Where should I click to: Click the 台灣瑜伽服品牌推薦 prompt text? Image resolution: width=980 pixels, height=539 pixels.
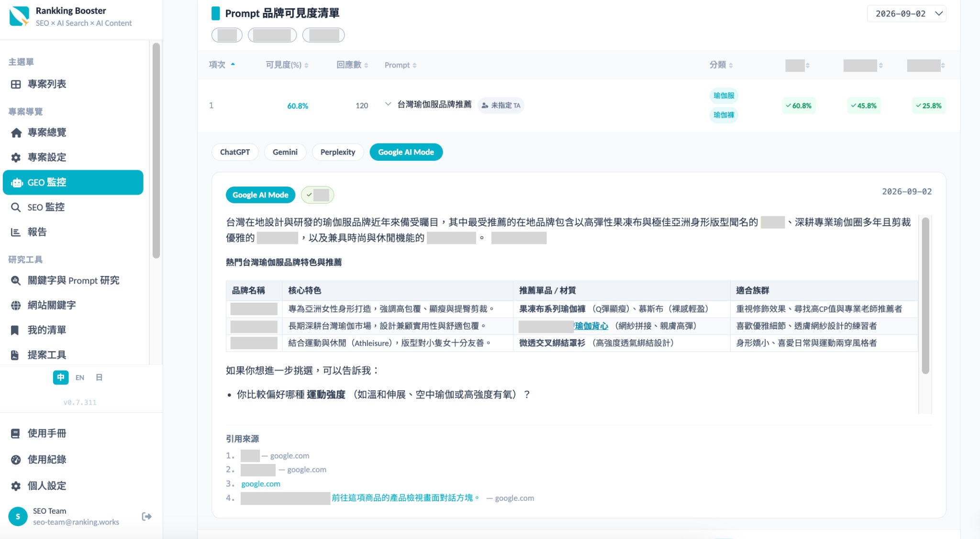[434, 105]
